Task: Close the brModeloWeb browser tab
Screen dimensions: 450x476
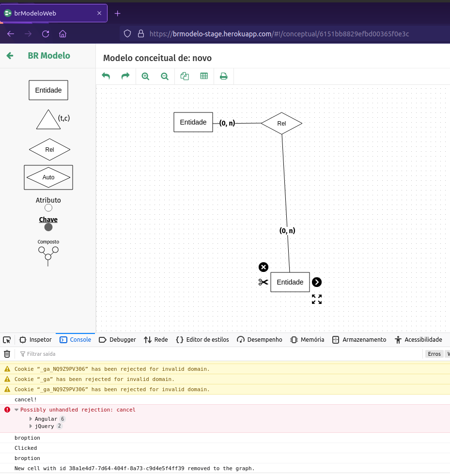Action: tap(99, 13)
